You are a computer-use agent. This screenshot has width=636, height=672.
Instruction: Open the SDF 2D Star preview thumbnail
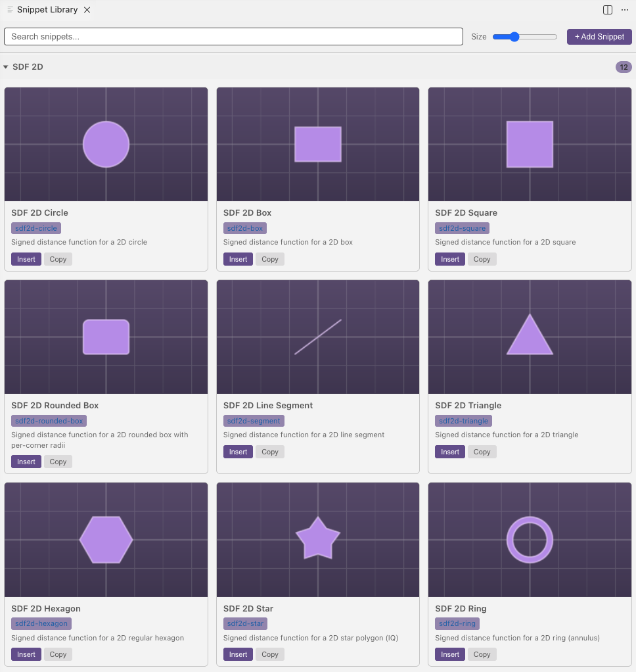tap(318, 540)
